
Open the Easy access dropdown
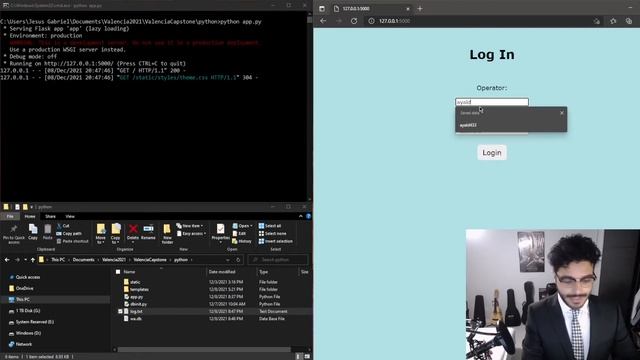[x=191, y=233]
